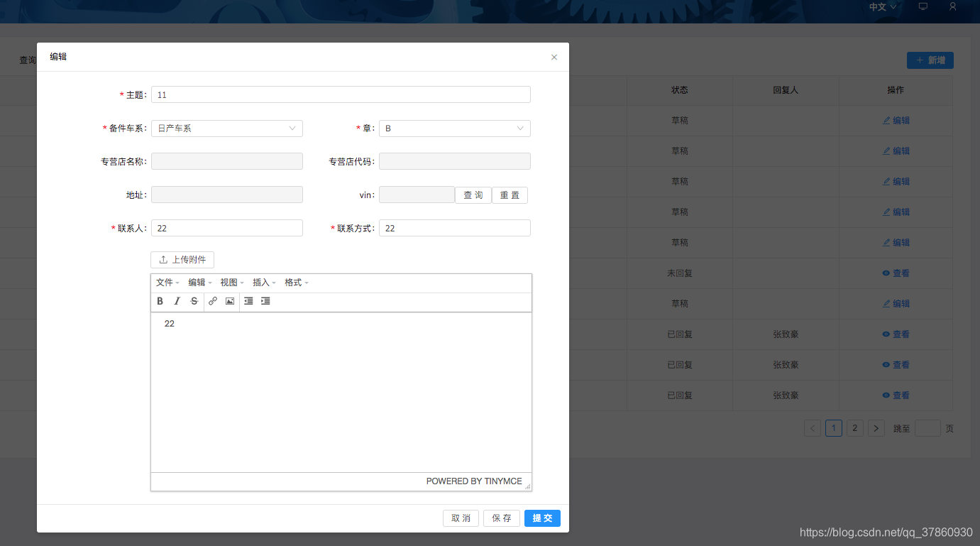Click inside the rich text editor body
The width and height of the screenshot is (980, 546).
(x=341, y=392)
